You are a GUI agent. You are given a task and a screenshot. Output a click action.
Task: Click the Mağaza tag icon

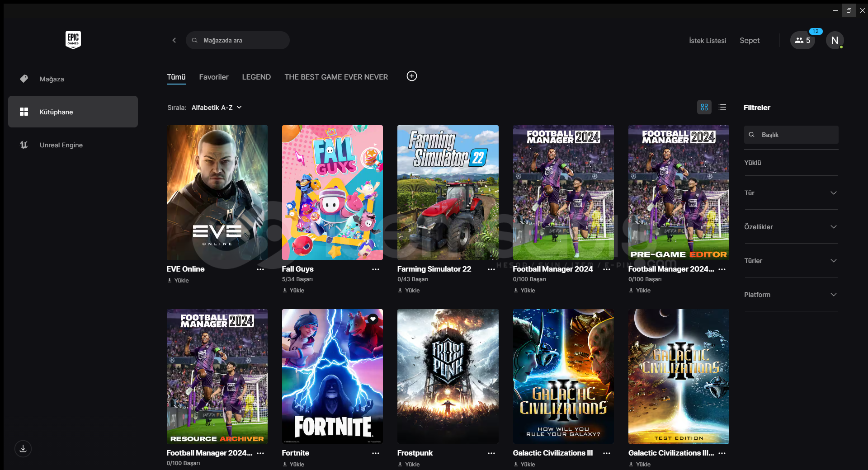[24, 79]
